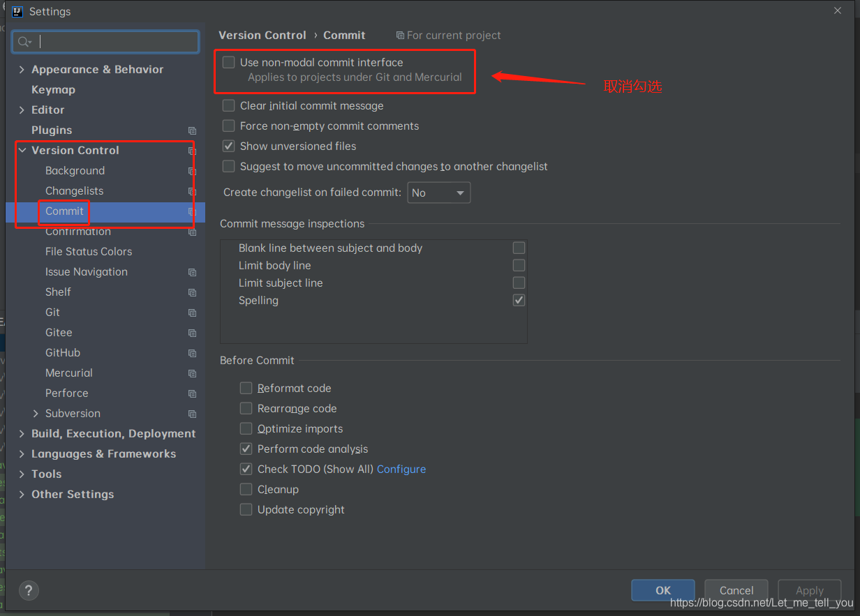Disable 'Show unversioned files'
Screen dimensions: 860x616
pyautogui.click(x=228, y=146)
